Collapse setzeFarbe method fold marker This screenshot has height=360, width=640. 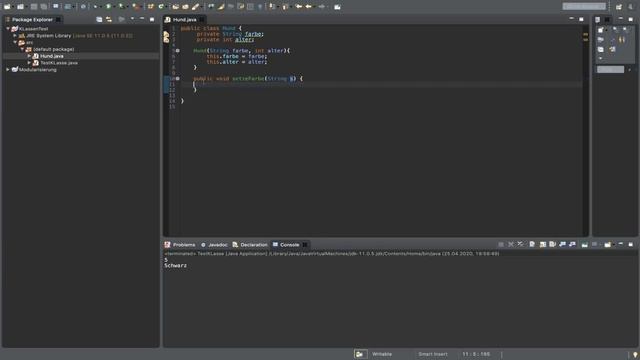pos(178,78)
